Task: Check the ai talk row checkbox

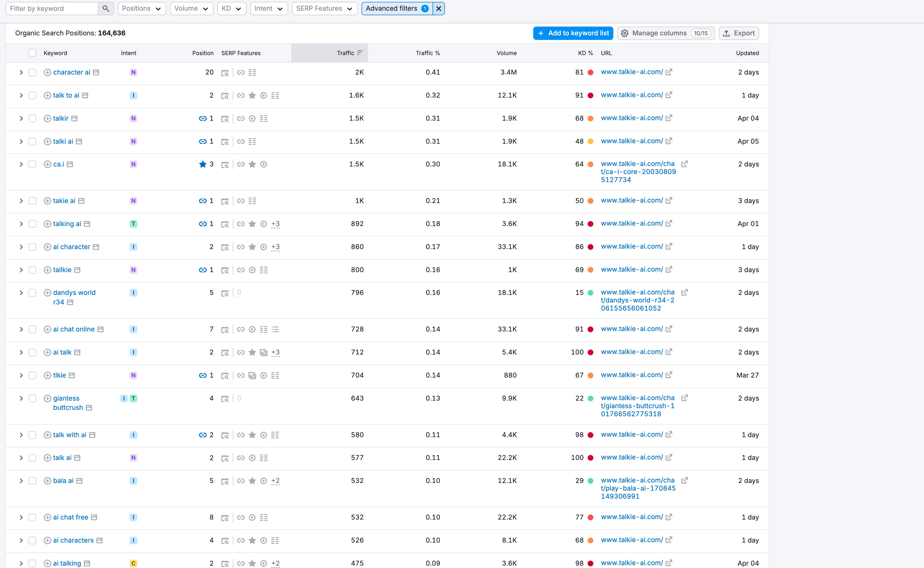Action: point(32,352)
